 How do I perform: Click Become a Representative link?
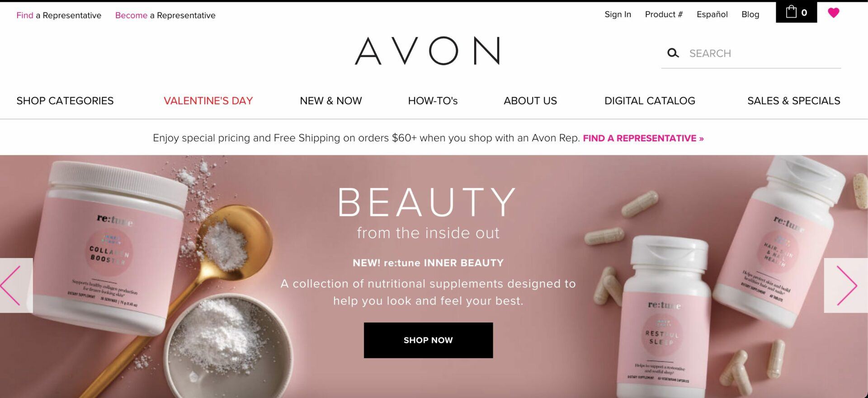[x=165, y=15]
